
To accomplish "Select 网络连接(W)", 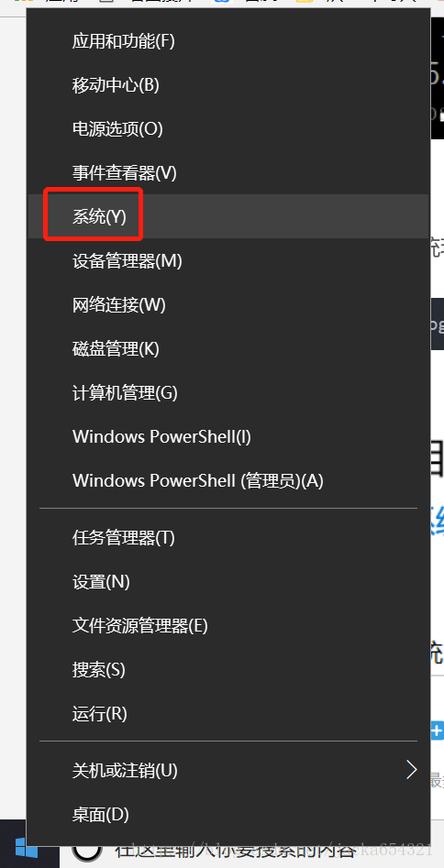I will click(228, 305).
